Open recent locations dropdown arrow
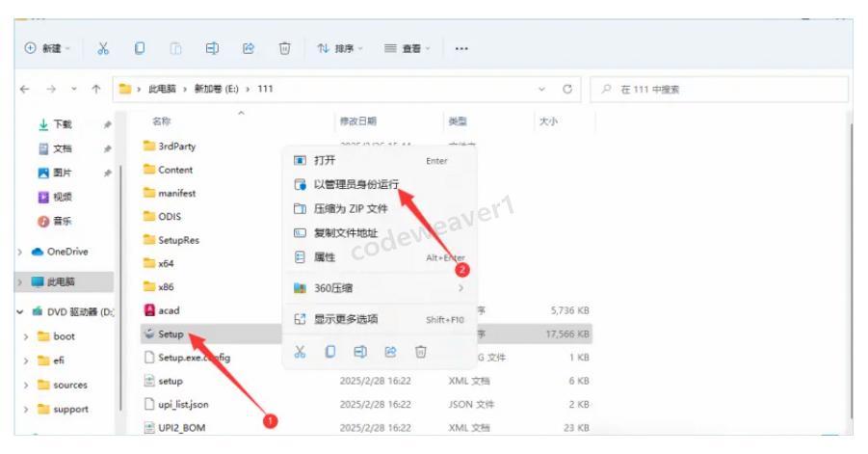 point(74,89)
